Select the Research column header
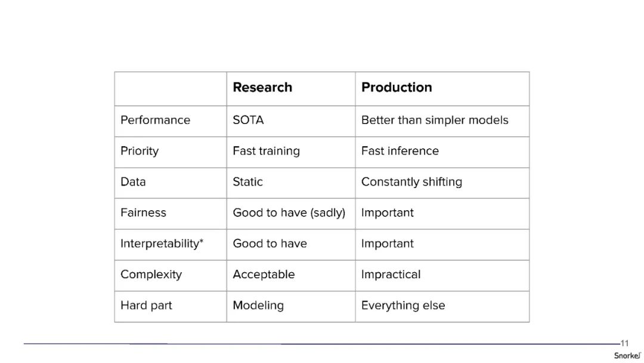644x363 pixels. pos(262,87)
